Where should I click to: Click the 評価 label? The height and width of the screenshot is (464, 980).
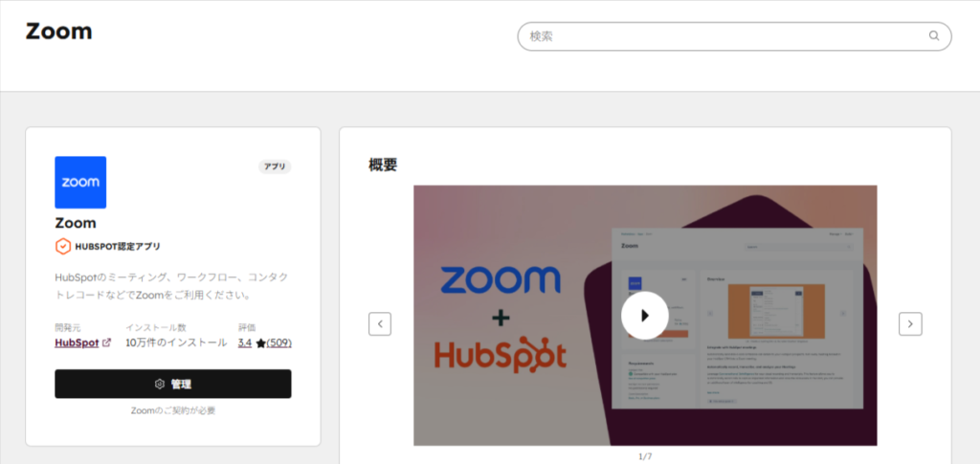tap(247, 327)
